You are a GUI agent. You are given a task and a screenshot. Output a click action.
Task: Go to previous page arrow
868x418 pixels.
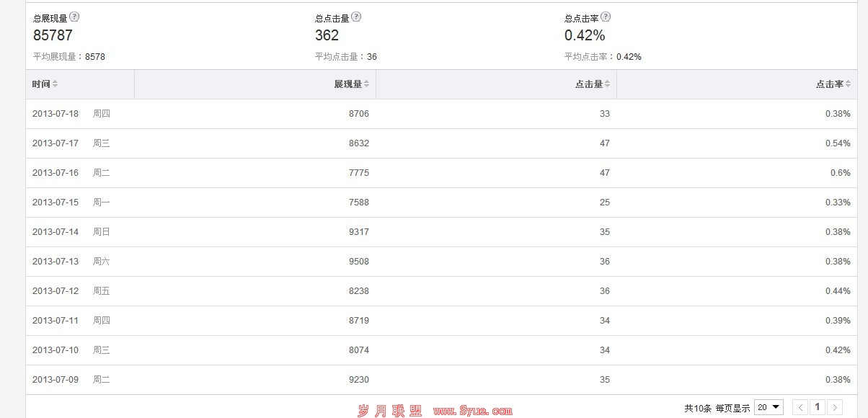tap(800, 407)
